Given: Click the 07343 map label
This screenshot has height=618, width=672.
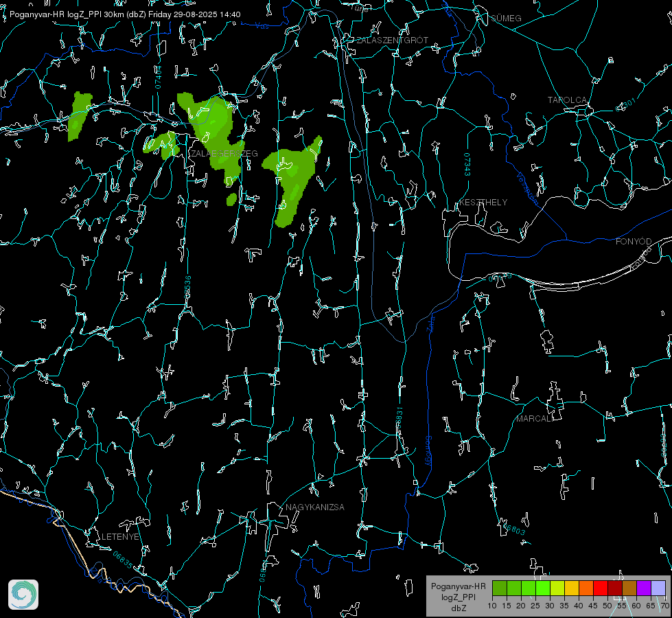Looking at the screenshot, I should point(467,165).
